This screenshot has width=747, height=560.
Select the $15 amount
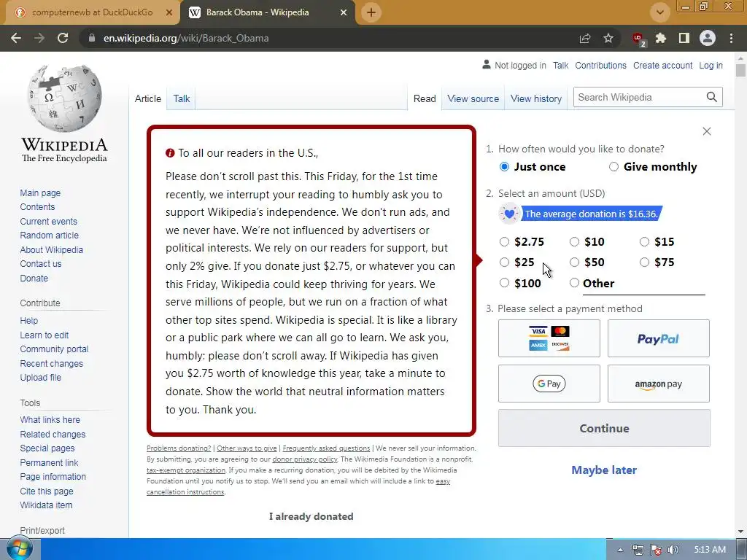pyautogui.click(x=644, y=242)
